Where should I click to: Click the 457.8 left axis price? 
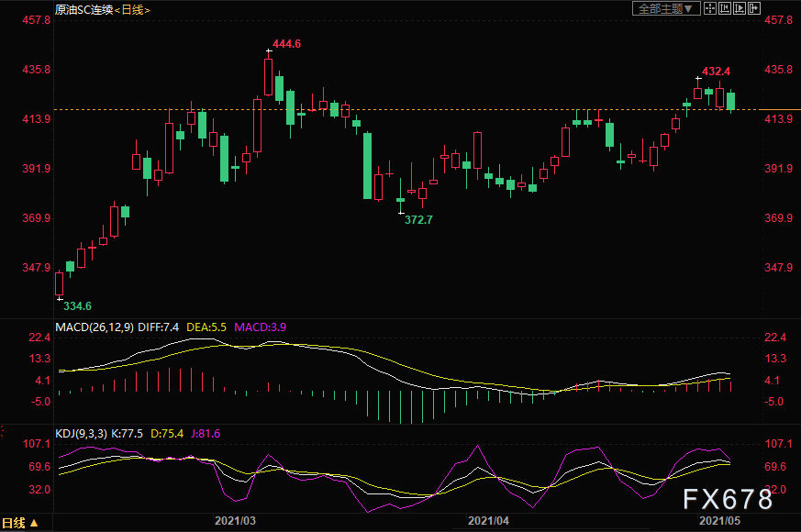coord(37,20)
